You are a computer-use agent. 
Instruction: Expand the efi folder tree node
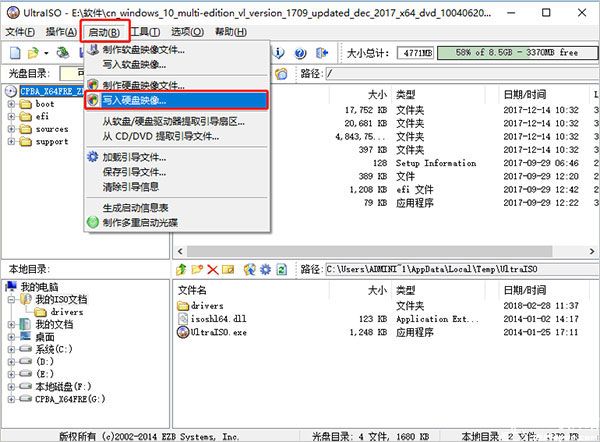(x=11, y=116)
